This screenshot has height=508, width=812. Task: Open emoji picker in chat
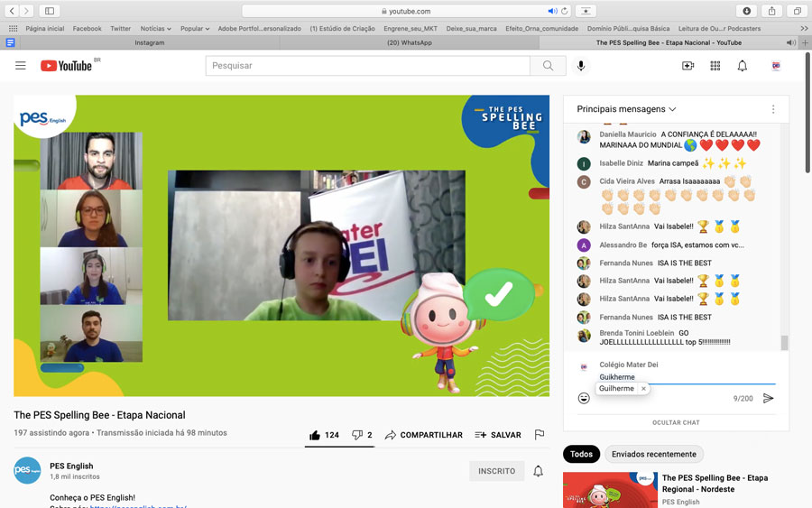tap(584, 398)
